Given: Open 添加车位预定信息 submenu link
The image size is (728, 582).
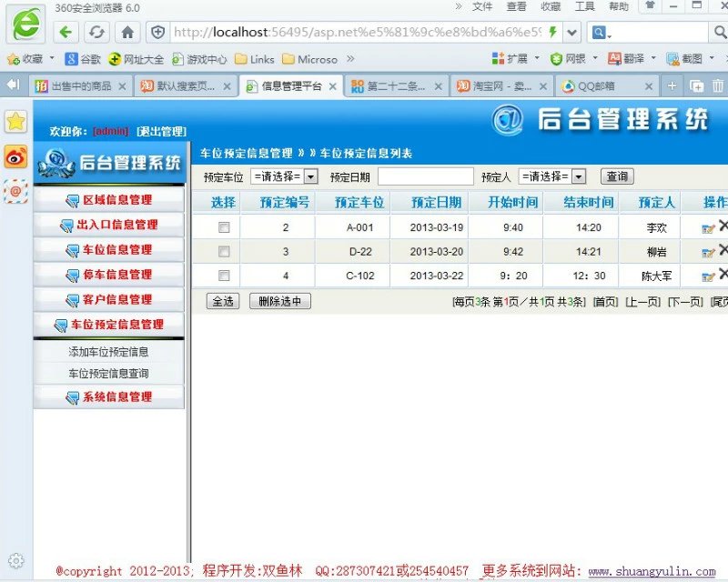Looking at the screenshot, I should point(108,352).
